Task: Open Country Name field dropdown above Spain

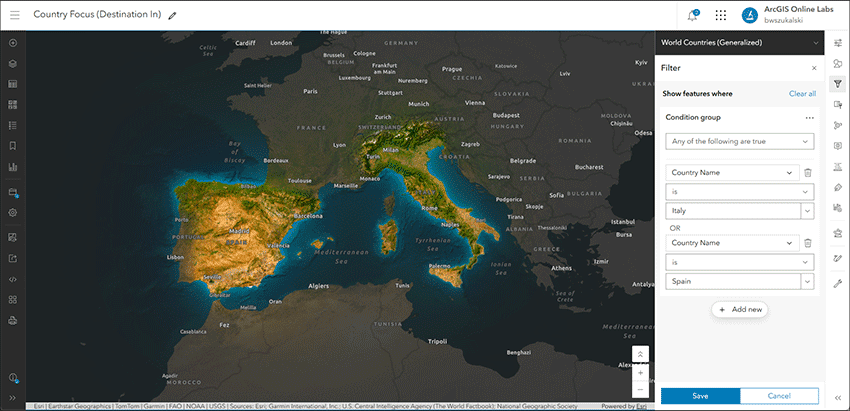Action: point(732,243)
